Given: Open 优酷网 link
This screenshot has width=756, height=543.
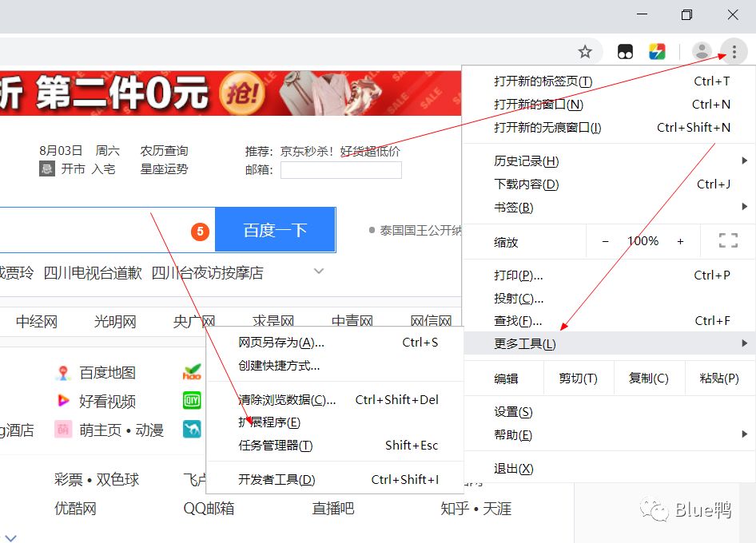Looking at the screenshot, I should pos(75,509).
